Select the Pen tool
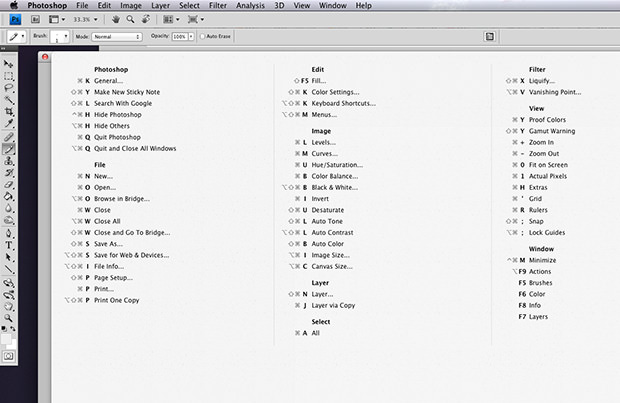Screen dimensions: 620x403 pos(8,233)
